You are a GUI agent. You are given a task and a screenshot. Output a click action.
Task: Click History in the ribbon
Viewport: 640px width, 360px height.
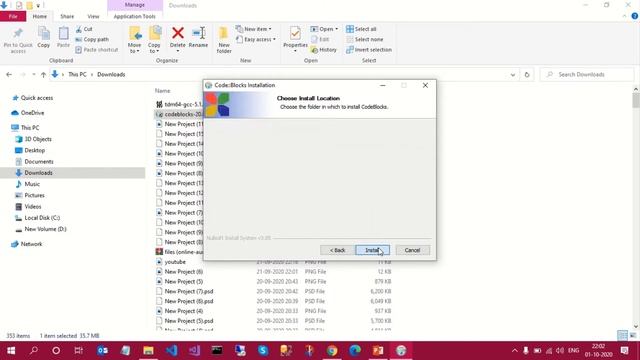(324, 49)
